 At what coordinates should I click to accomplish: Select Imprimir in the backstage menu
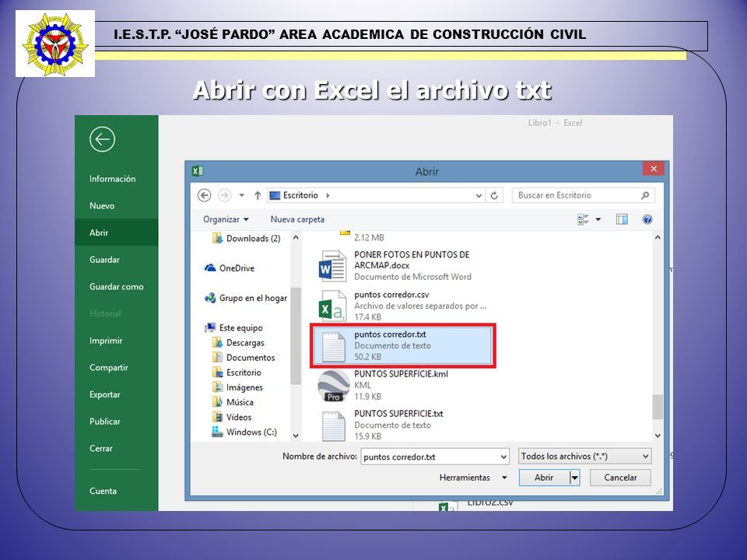click(x=106, y=341)
